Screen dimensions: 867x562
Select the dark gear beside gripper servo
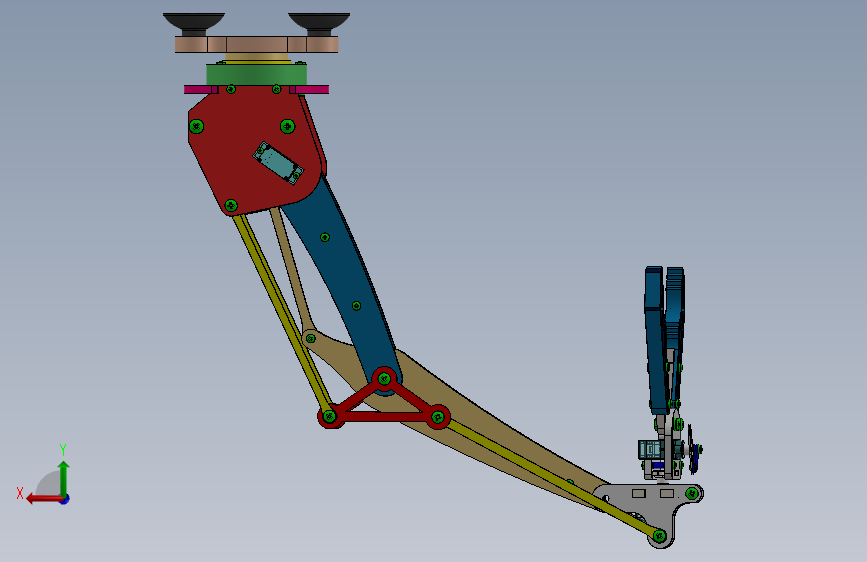692,449
